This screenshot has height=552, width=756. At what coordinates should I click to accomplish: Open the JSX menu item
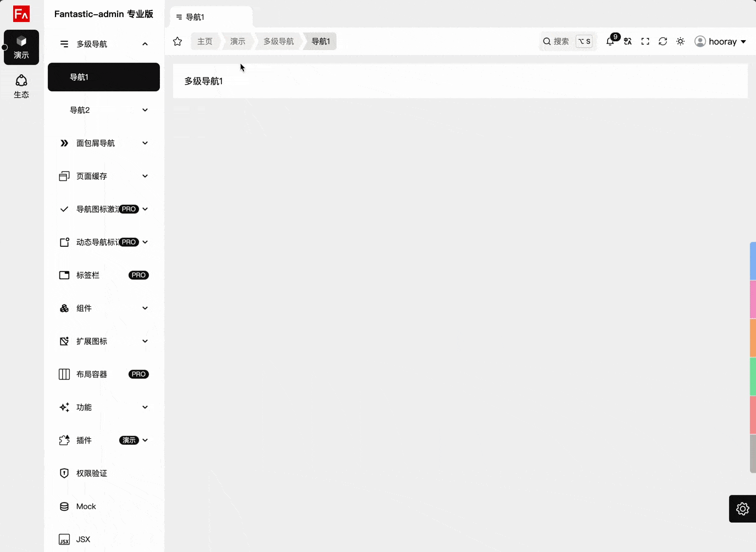click(x=104, y=539)
